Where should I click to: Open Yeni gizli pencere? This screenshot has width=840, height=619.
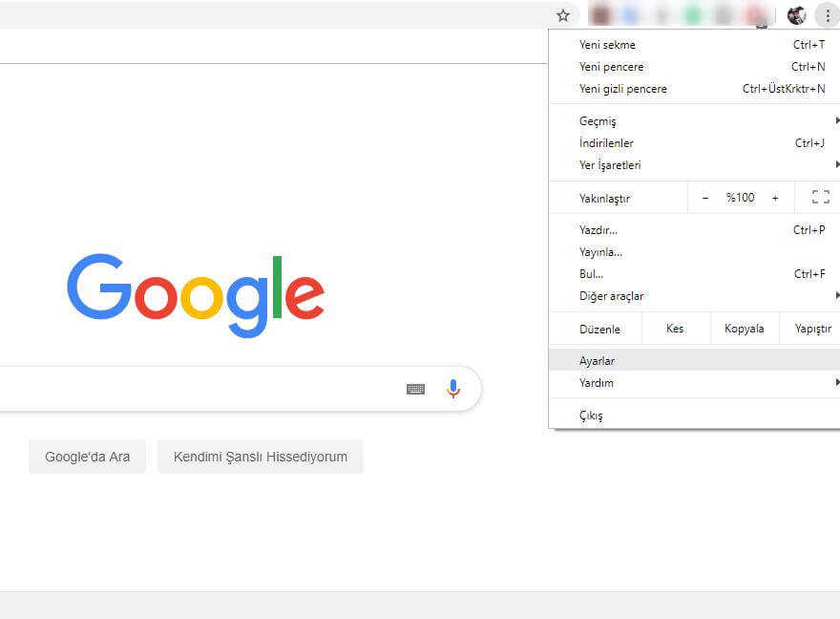(694, 89)
